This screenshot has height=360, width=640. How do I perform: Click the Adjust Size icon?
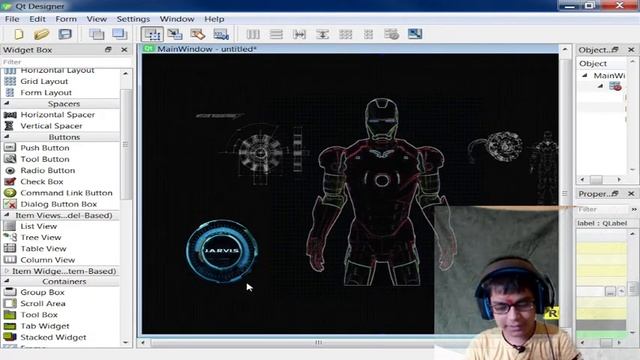(415, 34)
